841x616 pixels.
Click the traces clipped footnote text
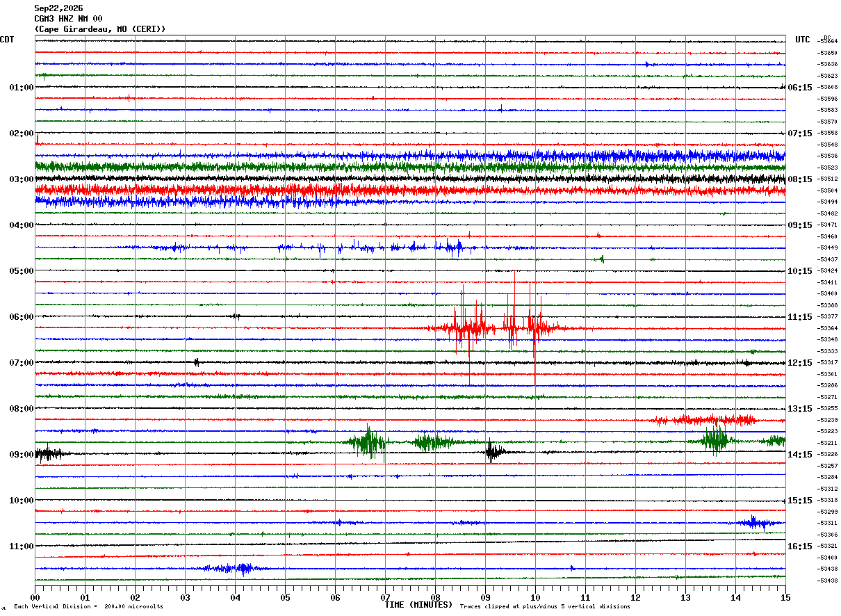coord(545,607)
